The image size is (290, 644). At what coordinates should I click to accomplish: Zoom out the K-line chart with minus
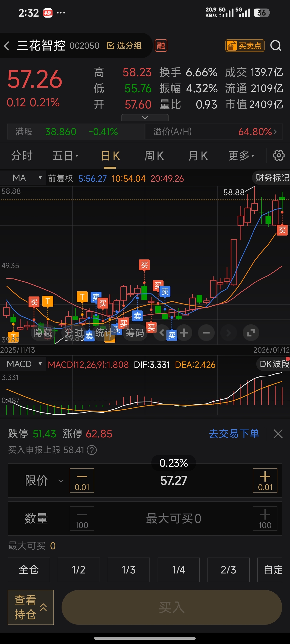coord(206,332)
